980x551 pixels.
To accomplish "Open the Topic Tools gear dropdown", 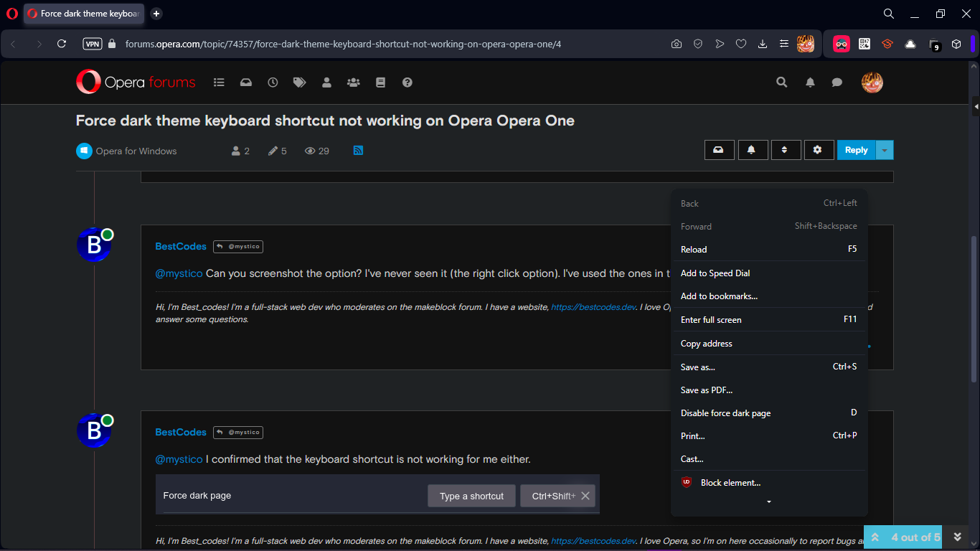I will click(818, 150).
